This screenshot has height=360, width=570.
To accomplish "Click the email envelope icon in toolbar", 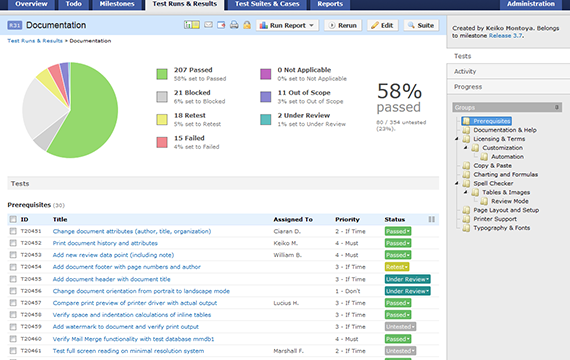I will click(208, 25).
